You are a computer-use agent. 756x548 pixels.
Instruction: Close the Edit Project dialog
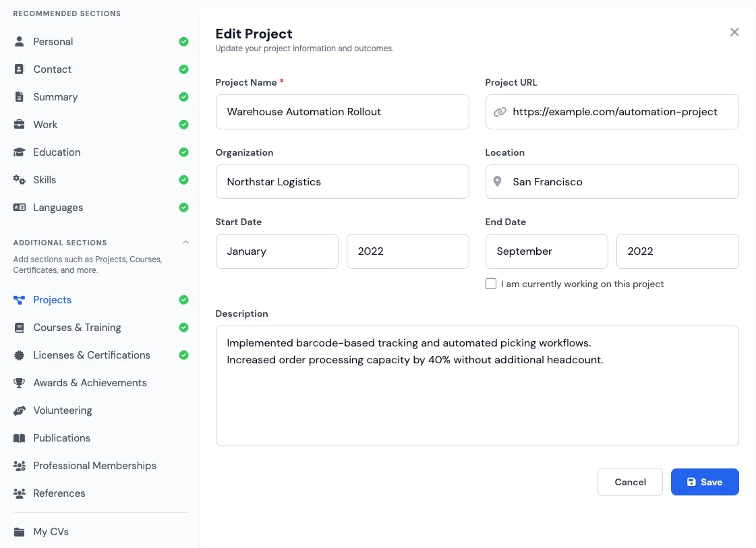[x=734, y=32]
